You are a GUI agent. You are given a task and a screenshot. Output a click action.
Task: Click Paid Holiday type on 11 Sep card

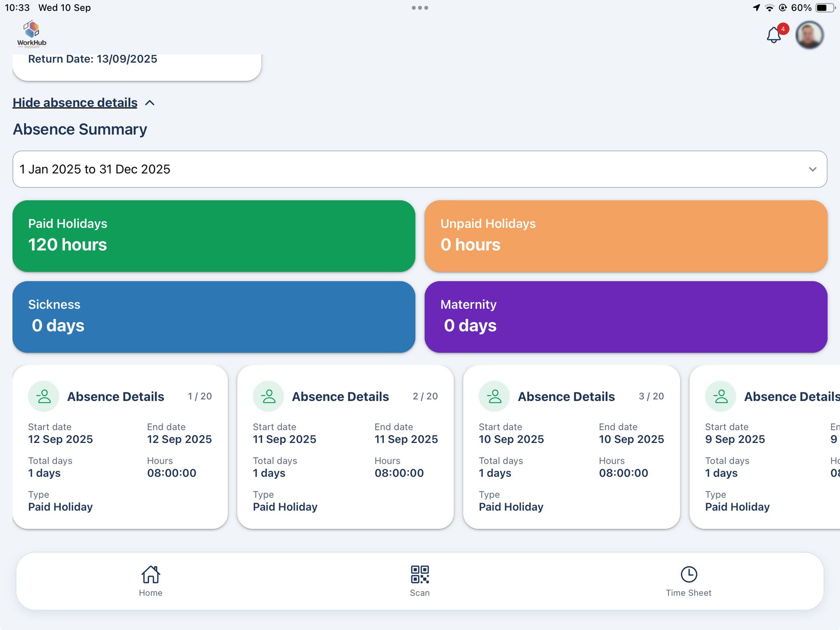coord(285,507)
